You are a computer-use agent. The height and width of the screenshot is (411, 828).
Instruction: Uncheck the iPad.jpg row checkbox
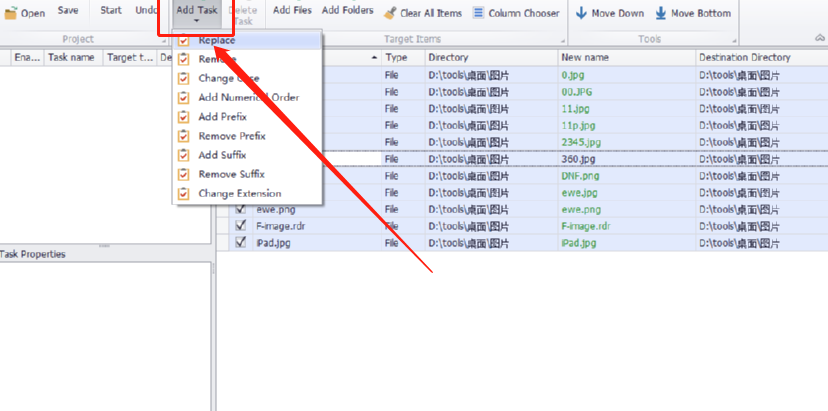[x=241, y=242]
